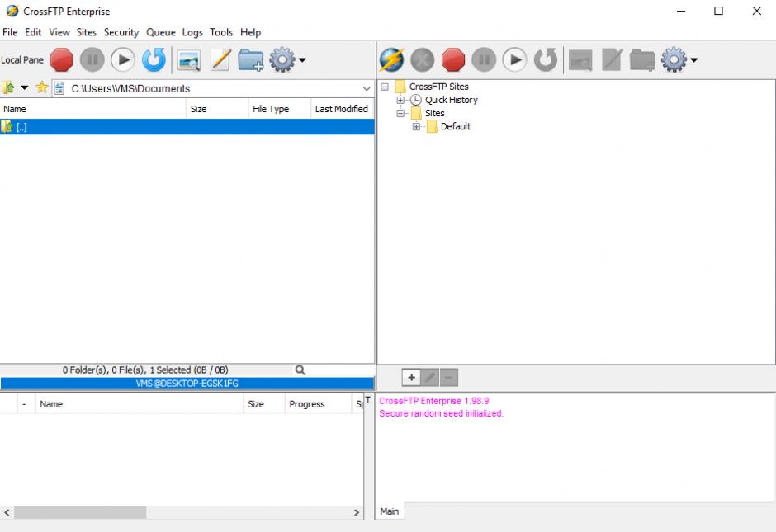This screenshot has width=776, height=532.
Task: Click the local pane Play/Resume icon
Action: (x=123, y=60)
